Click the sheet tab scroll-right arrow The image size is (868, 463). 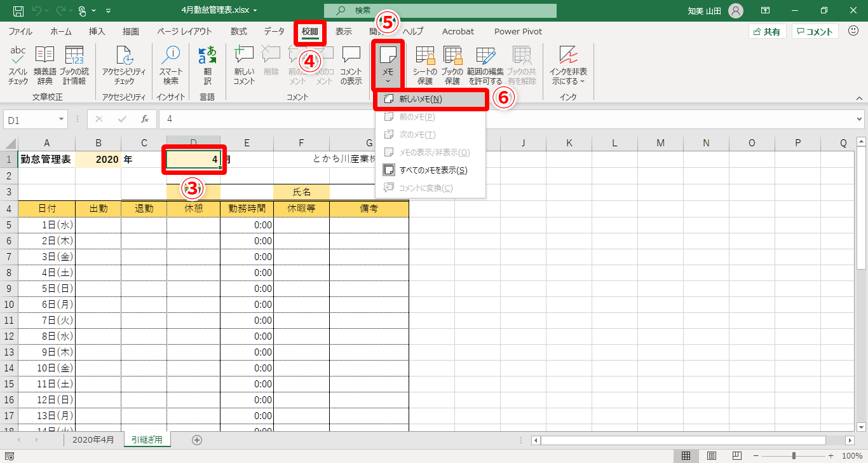point(36,439)
